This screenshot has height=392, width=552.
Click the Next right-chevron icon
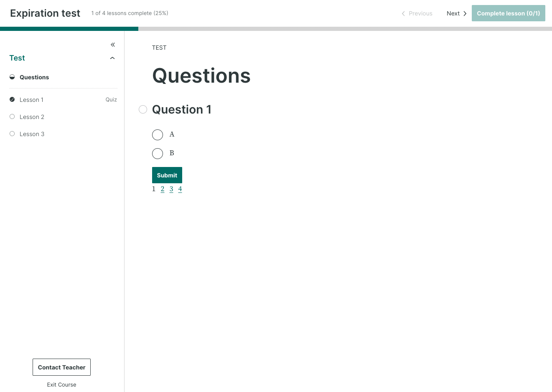(x=465, y=13)
